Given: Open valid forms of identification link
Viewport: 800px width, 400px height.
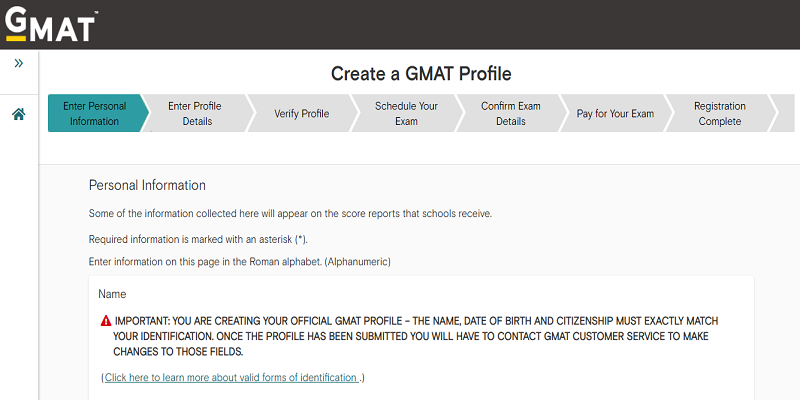Looking at the screenshot, I should point(231,377).
